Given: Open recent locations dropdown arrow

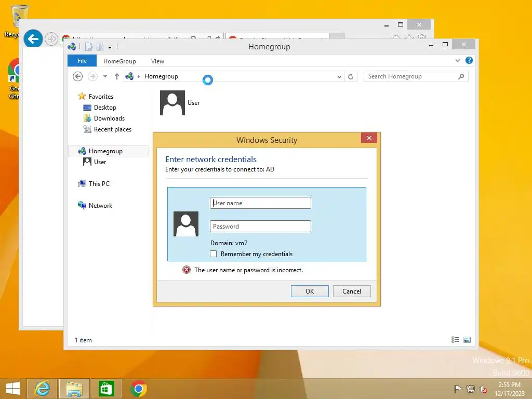Looking at the screenshot, I should click(x=105, y=76).
